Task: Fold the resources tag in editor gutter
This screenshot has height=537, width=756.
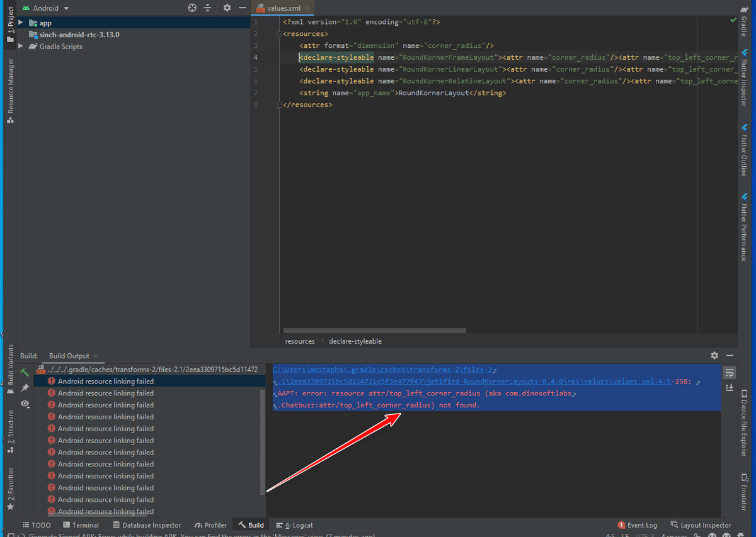Action: pyautogui.click(x=280, y=34)
